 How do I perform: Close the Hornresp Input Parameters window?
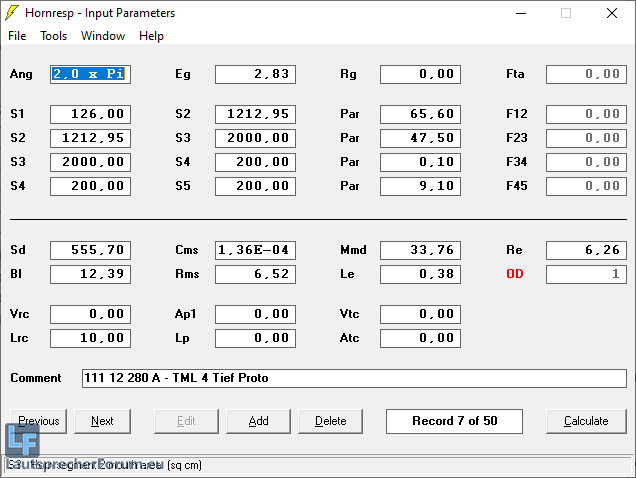point(611,13)
